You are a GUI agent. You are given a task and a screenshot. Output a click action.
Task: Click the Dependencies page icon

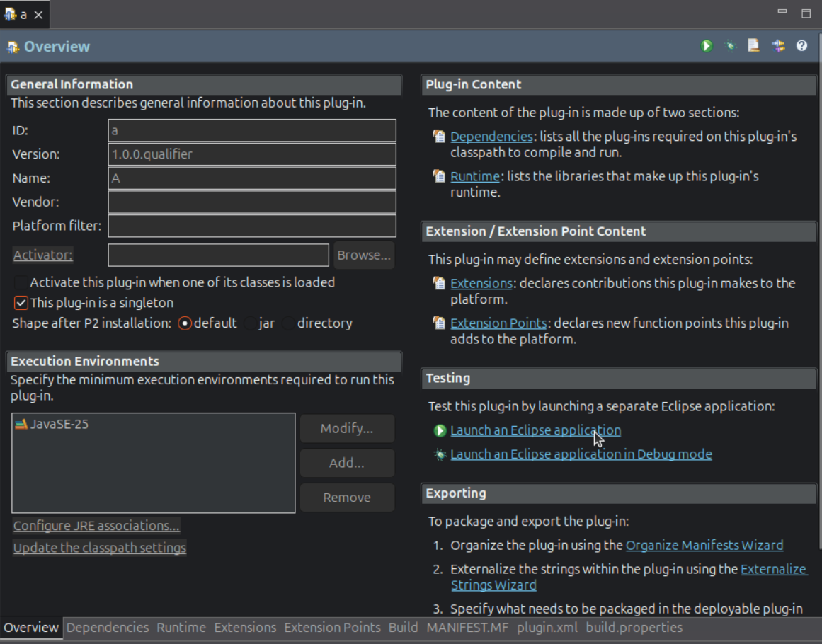439,137
